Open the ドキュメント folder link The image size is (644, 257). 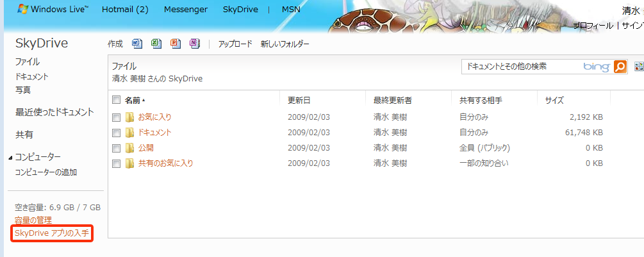click(x=155, y=133)
